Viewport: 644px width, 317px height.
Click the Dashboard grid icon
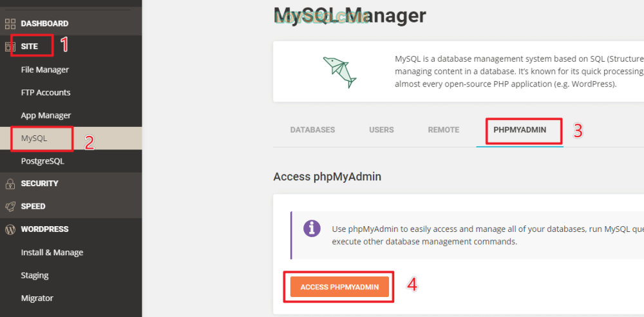10,23
